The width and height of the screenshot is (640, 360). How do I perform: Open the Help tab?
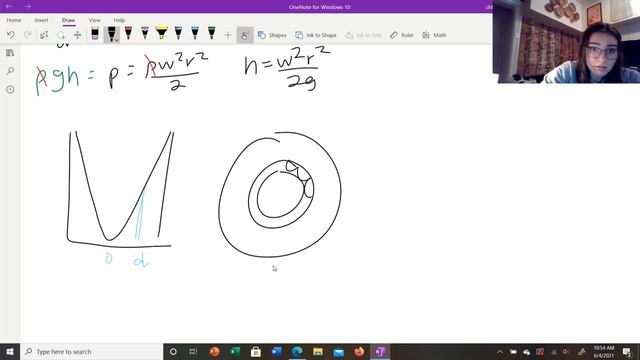[119, 20]
